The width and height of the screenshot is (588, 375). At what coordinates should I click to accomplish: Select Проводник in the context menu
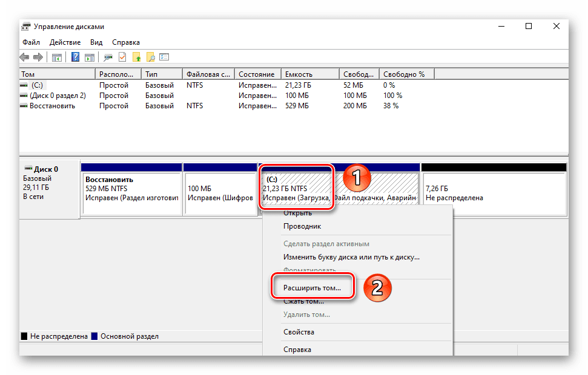click(302, 226)
